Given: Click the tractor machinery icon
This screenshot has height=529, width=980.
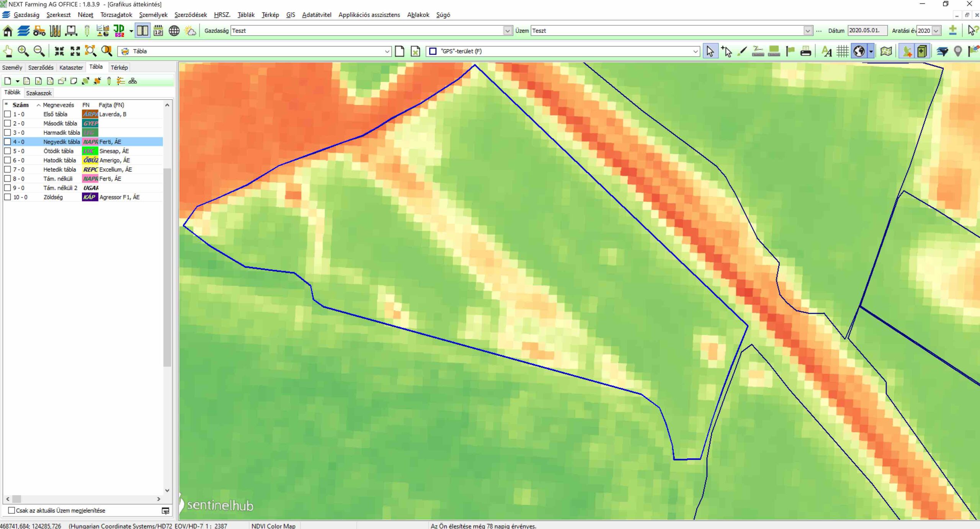Looking at the screenshot, I should pyautogui.click(x=39, y=31).
